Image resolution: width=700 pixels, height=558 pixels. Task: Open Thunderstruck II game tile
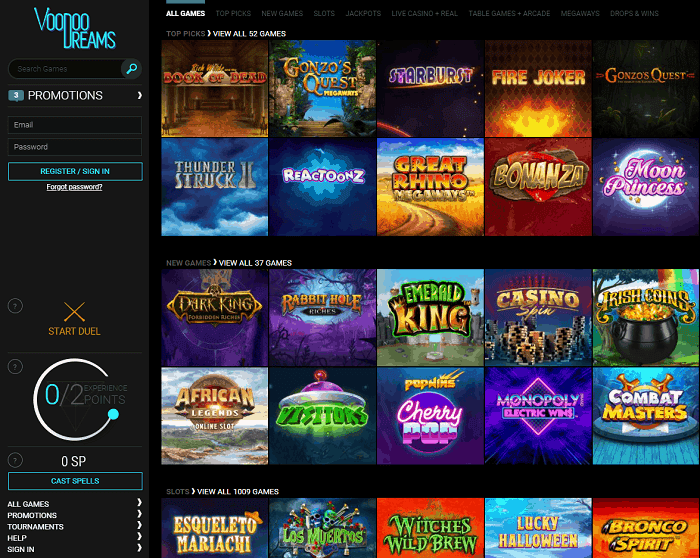[215, 187]
